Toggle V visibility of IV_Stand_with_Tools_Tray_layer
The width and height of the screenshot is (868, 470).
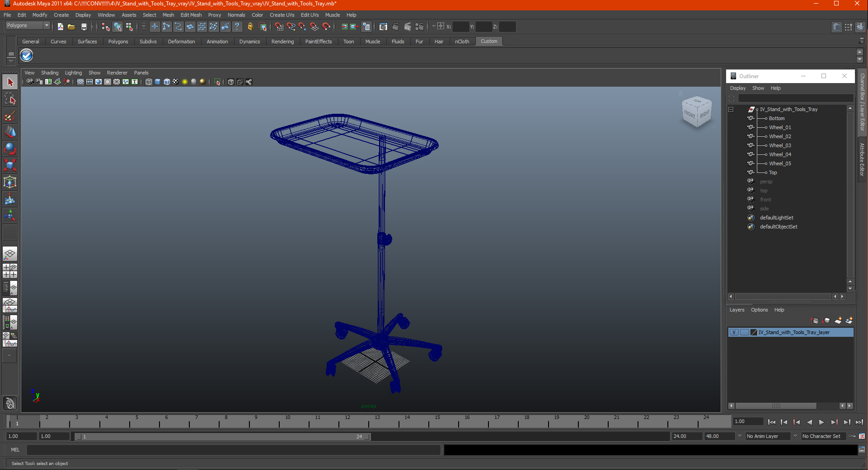click(x=734, y=332)
